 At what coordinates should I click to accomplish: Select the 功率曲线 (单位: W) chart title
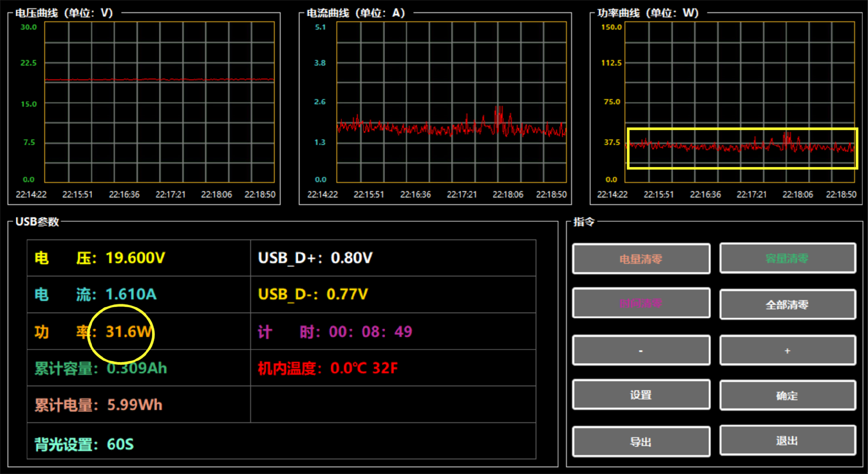click(x=648, y=13)
